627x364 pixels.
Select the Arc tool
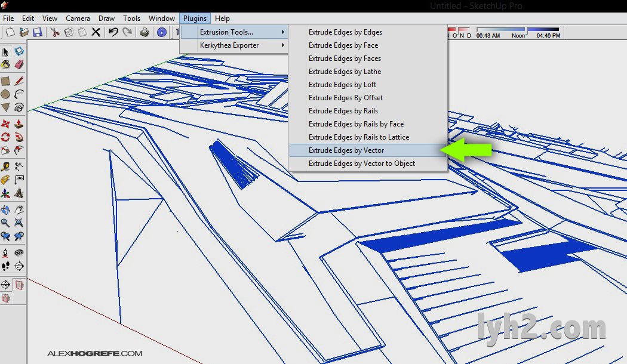tap(19, 94)
